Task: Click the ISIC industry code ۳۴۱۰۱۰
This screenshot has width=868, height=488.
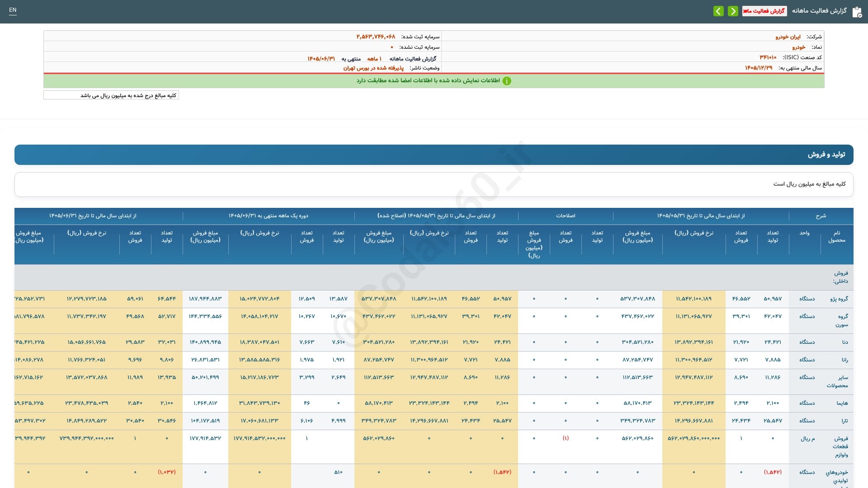Action: coord(768,57)
